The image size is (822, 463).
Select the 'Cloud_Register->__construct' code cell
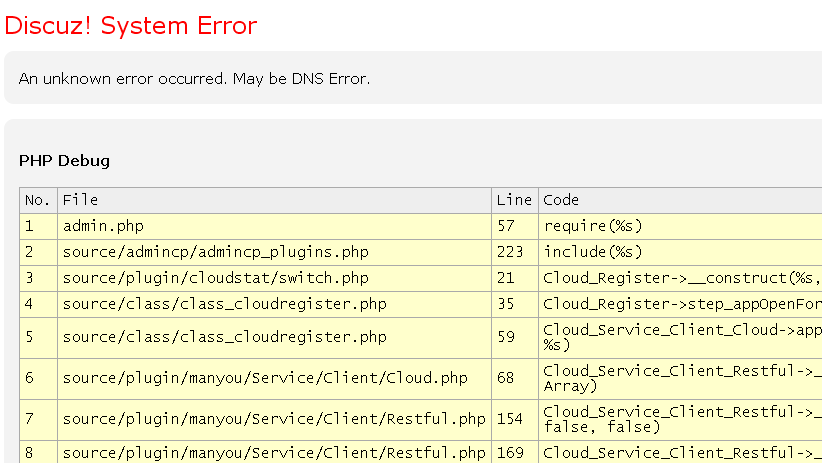click(x=680, y=278)
